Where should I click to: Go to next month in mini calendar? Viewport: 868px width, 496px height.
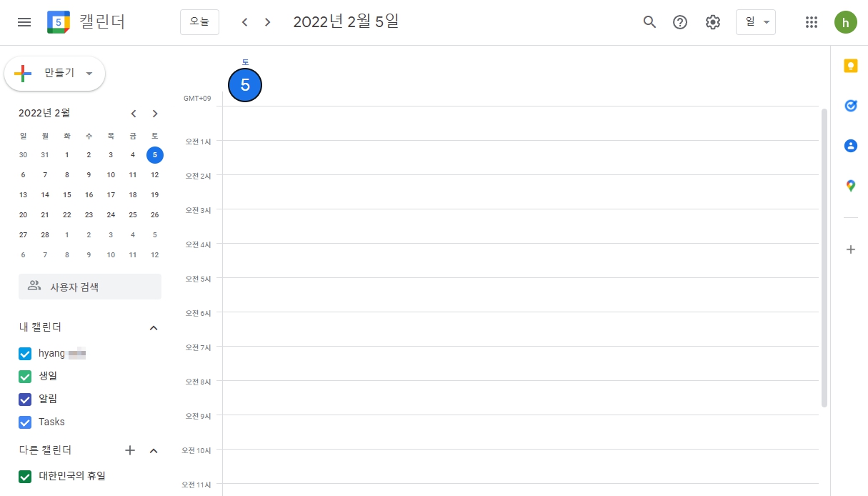(x=155, y=113)
